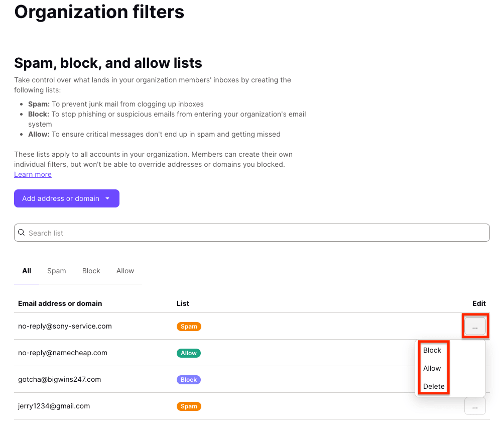The height and width of the screenshot is (427, 504).
Task: Switch to the Spam tab
Action: tap(57, 271)
